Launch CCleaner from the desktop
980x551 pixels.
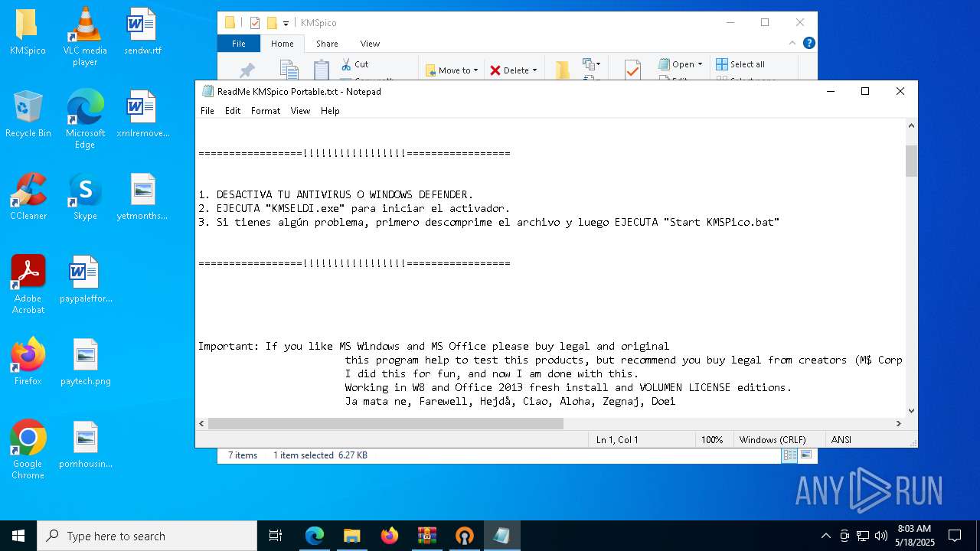point(28,197)
